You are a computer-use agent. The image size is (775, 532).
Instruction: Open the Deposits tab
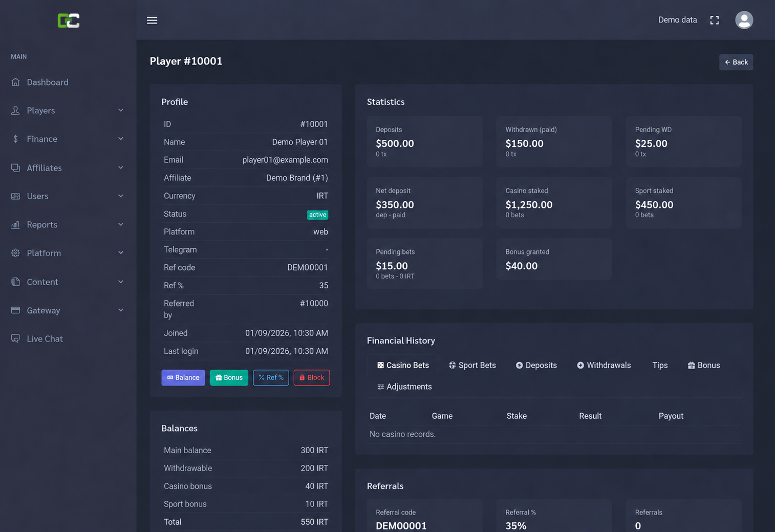click(536, 365)
